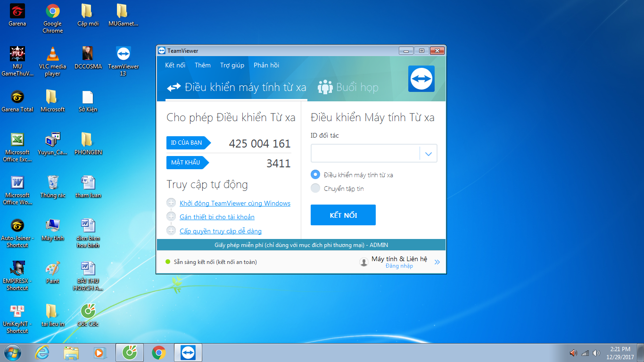Click TeamViewer logo in window header
The image size is (644, 362).
[421, 79]
